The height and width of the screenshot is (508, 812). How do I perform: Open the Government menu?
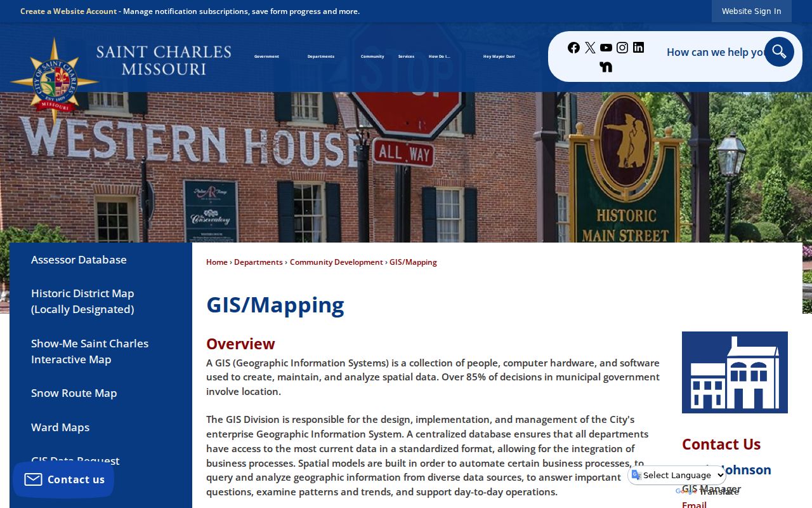266,57
